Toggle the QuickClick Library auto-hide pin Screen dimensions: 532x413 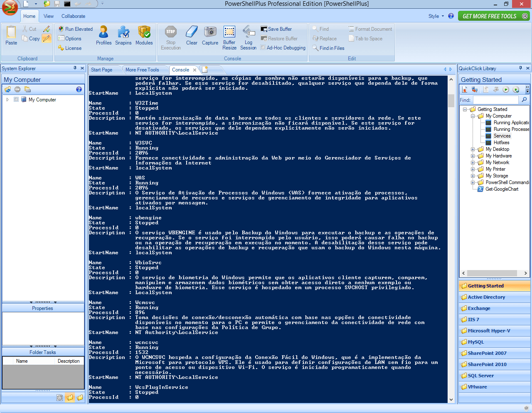coord(521,68)
